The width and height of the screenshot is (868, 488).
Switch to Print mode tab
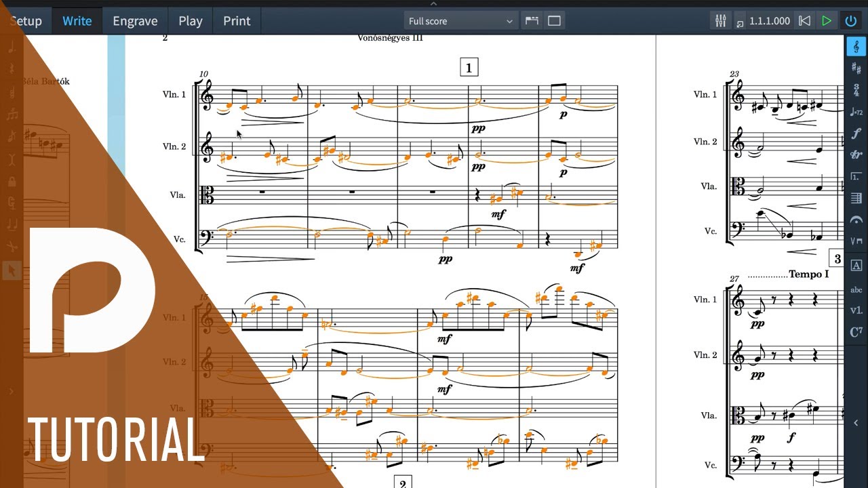(237, 21)
